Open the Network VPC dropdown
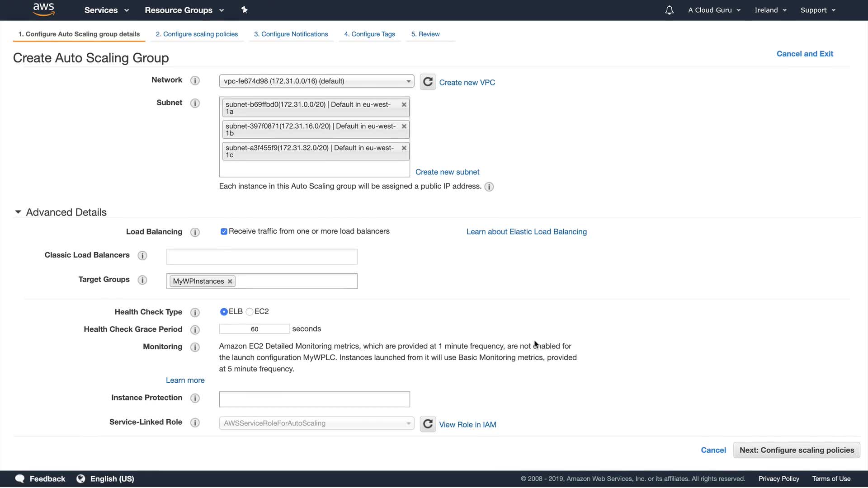This screenshot has height=488, width=868. (316, 81)
